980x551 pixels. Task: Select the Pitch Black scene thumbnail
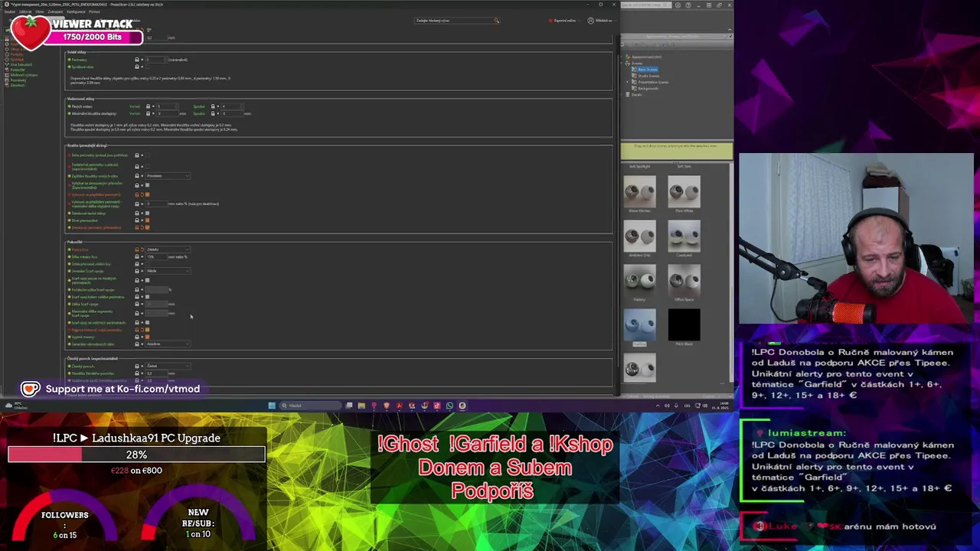[x=684, y=324]
